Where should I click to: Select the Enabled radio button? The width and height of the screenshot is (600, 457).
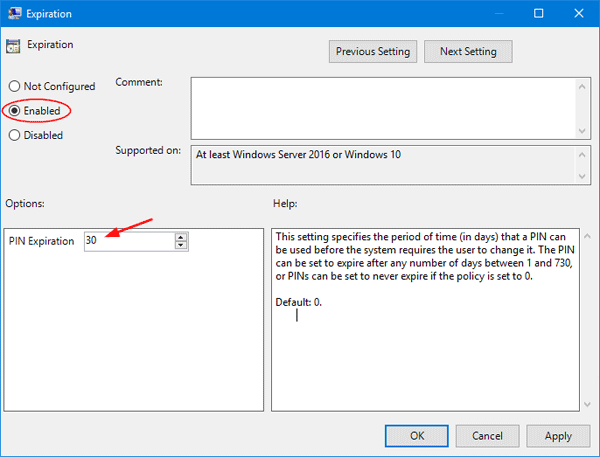pyautogui.click(x=15, y=111)
